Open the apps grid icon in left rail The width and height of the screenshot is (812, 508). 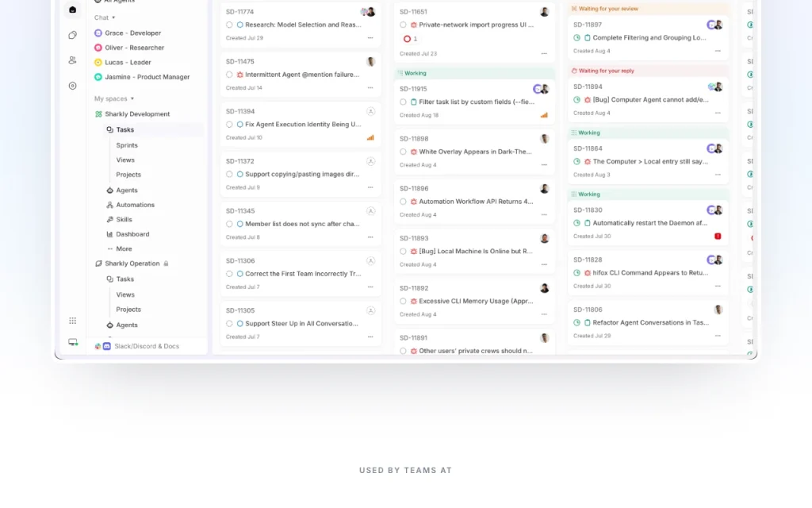point(72,321)
